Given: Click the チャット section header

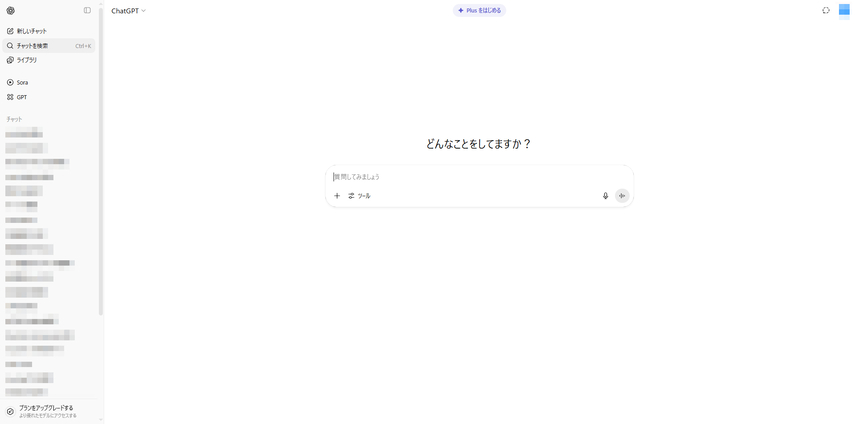Looking at the screenshot, I should pyautogui.click(x=14, y=119).
